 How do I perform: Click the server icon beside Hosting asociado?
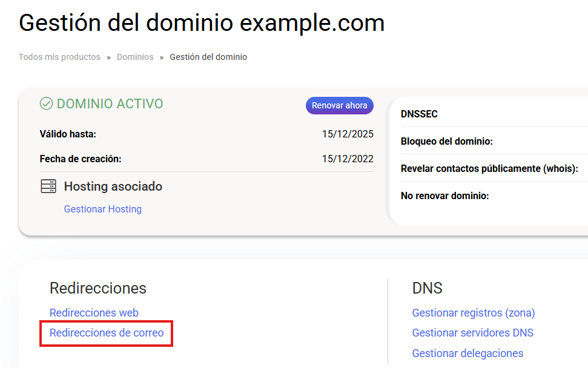tap(48, 186)
